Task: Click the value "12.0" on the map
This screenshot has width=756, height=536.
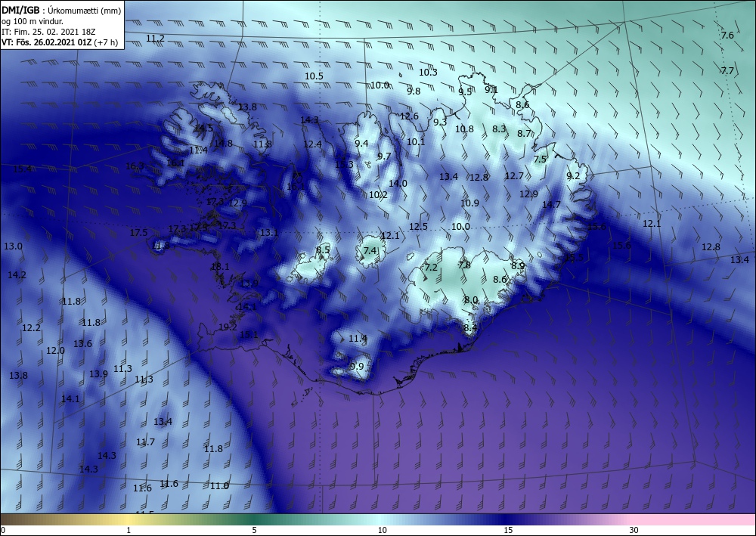Action: [55, 351]
